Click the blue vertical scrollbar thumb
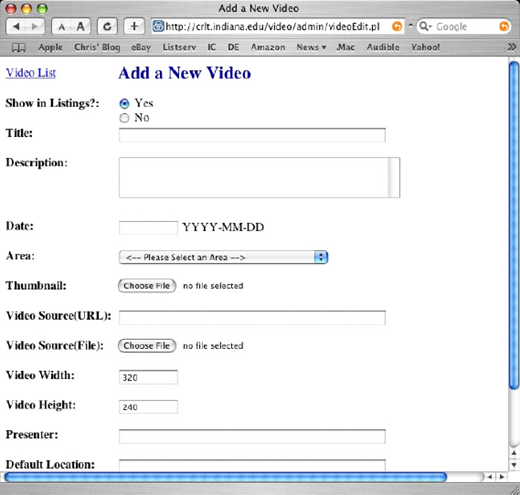This screenshot has width=520, height=495. click(514, 225)
